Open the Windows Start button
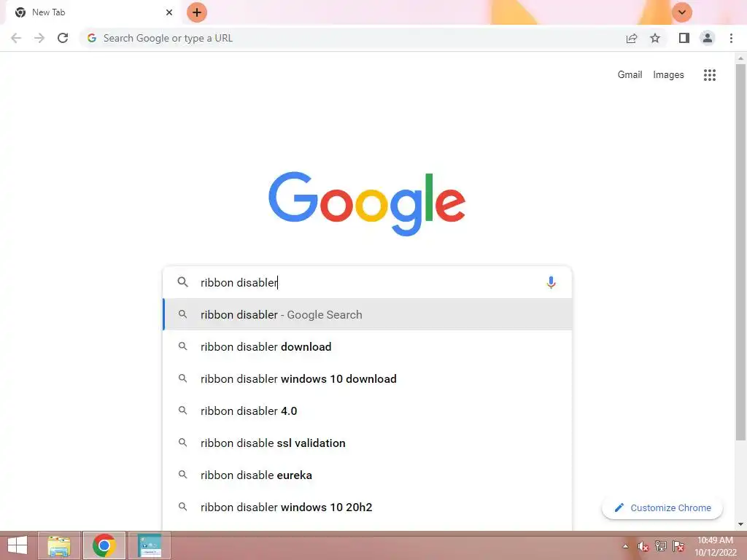Viewport: 747px width, 560px height. coord(18,545)
